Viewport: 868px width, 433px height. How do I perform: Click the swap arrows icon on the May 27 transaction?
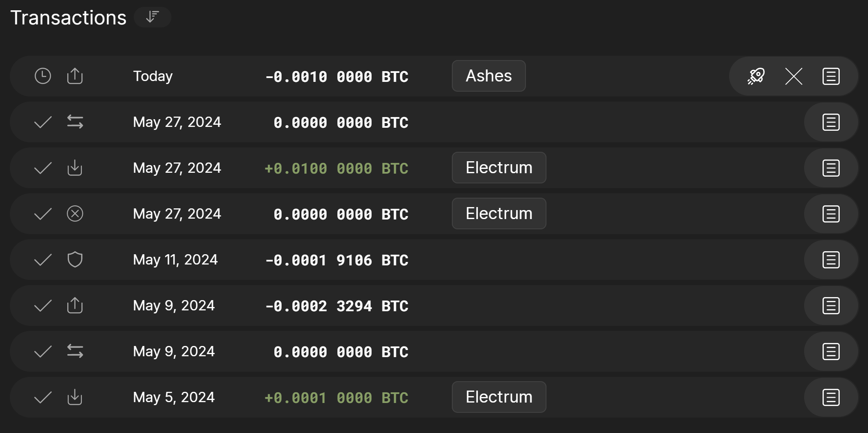point(75,122)
